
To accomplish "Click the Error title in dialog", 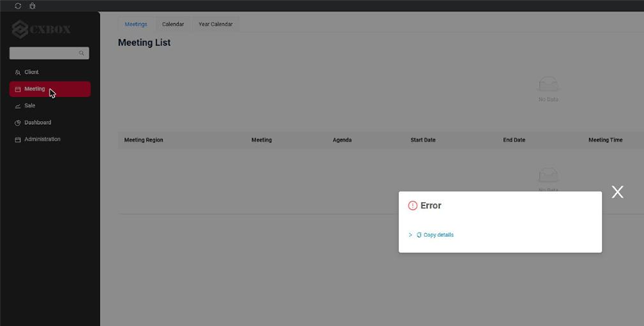I will point(431,206).
